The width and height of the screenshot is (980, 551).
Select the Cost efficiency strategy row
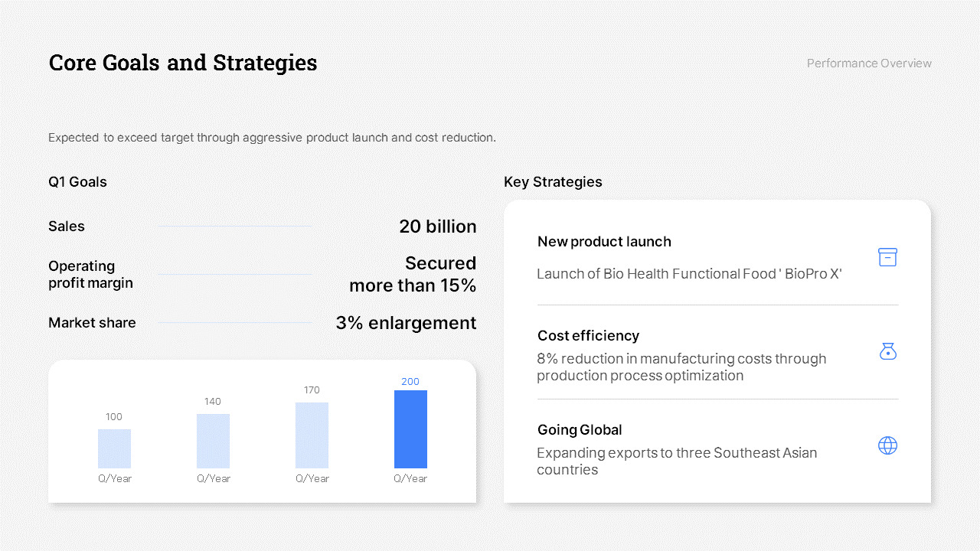(588, 335)
